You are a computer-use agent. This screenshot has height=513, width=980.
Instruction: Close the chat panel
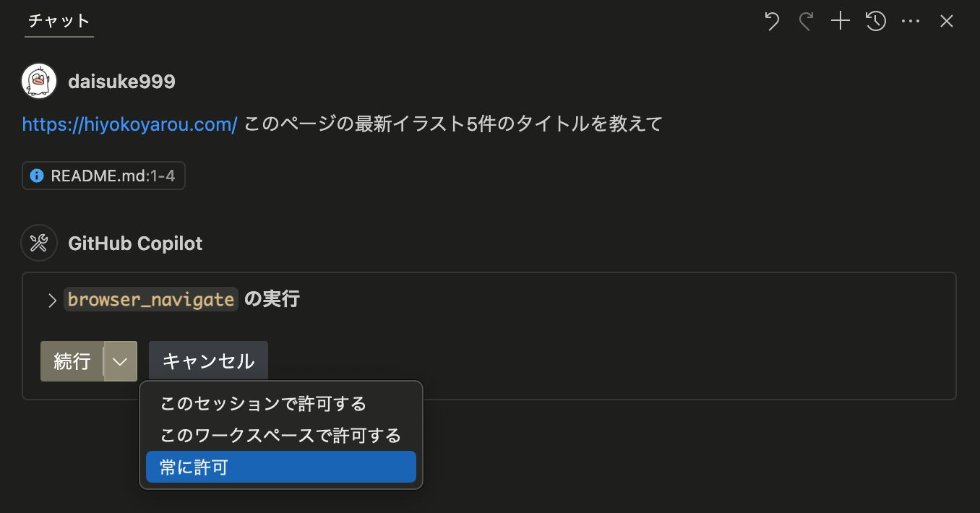[x=946, y=21]
